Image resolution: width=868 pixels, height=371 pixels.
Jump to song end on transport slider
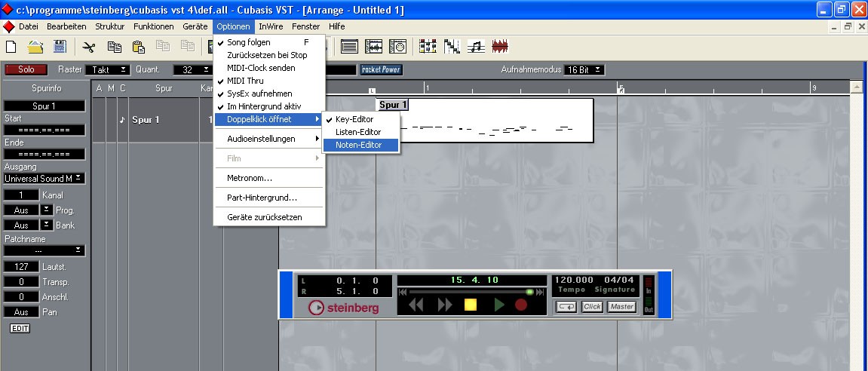click(x=540, y=292)
